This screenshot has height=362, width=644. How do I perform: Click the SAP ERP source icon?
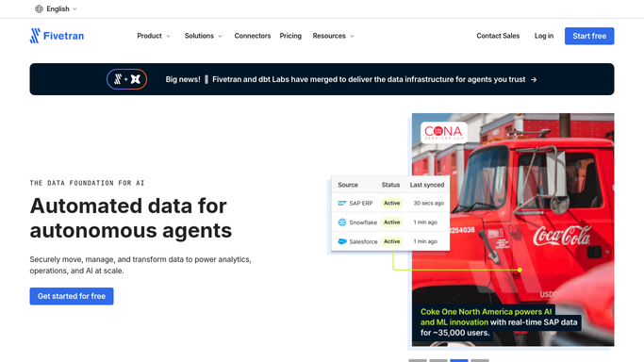point(341,204)
